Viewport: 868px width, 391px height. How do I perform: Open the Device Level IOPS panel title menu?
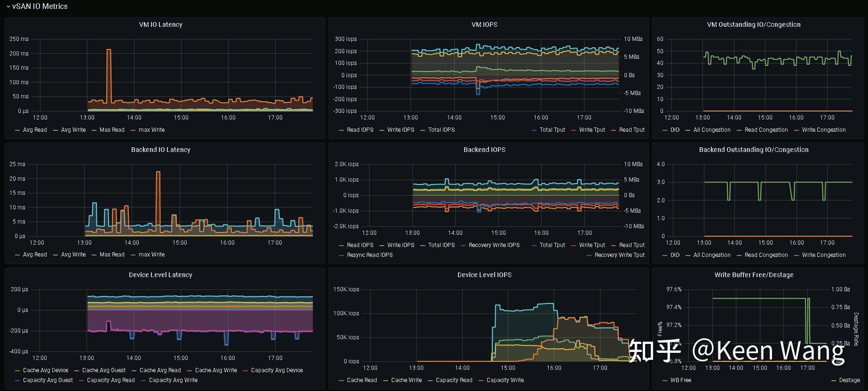(484, 275)
